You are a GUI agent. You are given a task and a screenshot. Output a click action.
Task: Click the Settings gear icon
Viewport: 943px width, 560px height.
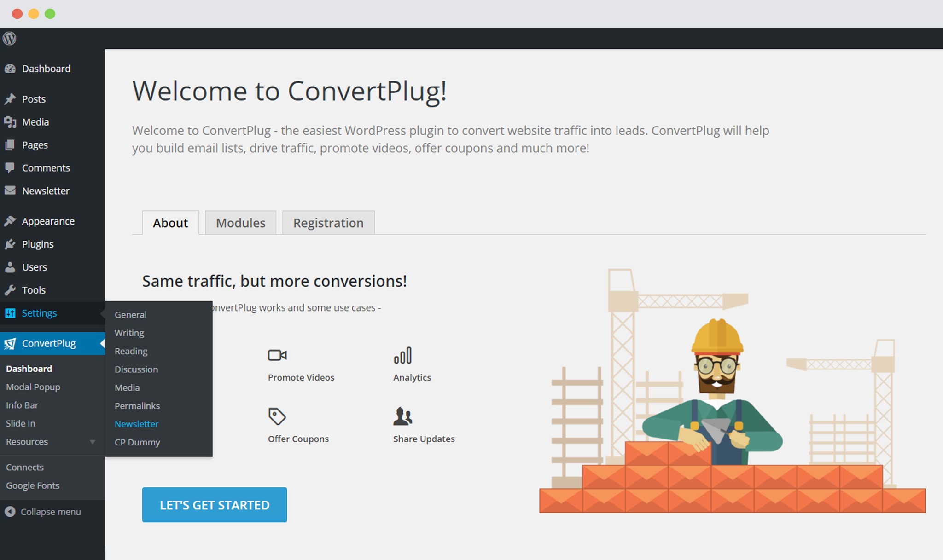pyautogui.click(x=12, y=312)
